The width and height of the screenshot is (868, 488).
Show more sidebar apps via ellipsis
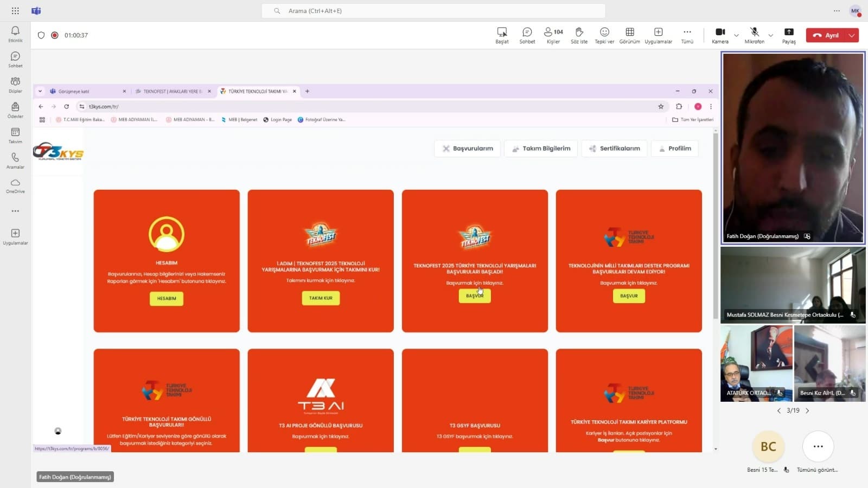(x=15, y=211)
